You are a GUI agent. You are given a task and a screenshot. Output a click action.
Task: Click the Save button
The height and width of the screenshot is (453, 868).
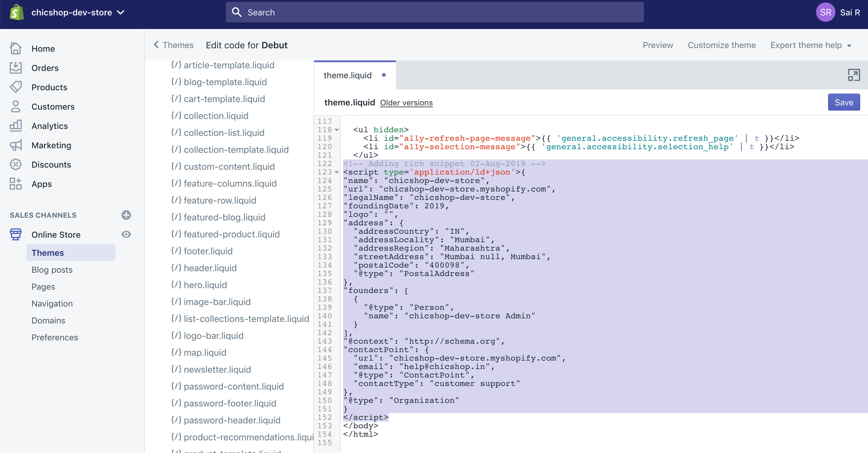coord(844,102)
